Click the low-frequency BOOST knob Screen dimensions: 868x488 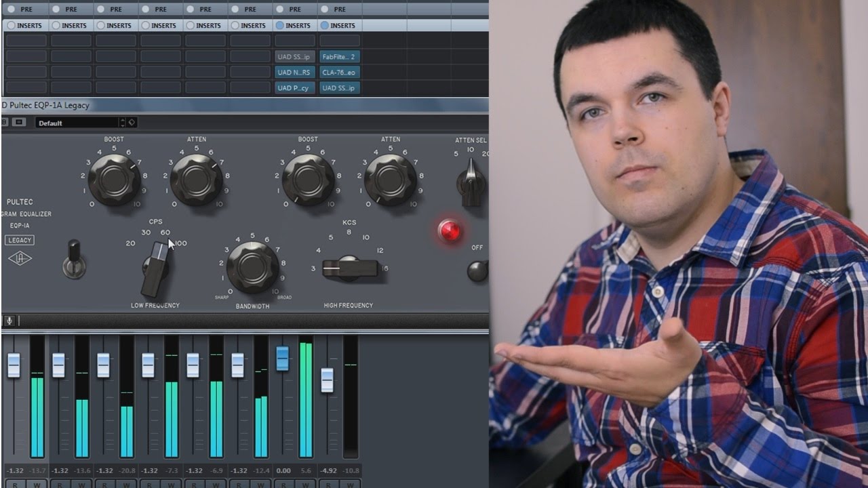click(x=115, y=180)
